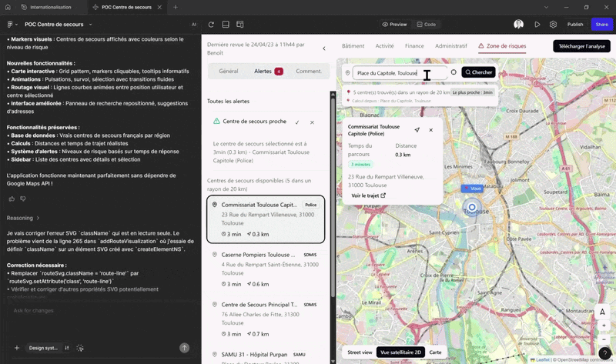This screenshot has width=616, height=364.
Task: Expand the Reasoning section
Action: click(x=23, y=218)
